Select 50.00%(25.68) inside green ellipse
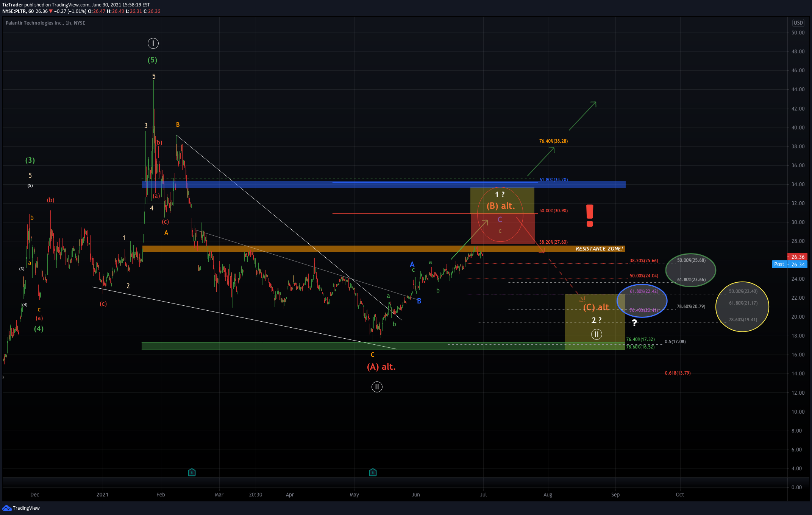Image resolution: width=812 pixels, height=515 pixels. coord(691,260)
